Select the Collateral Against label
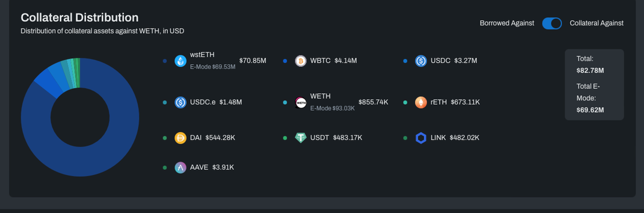Screen dimensions: 644x213 coord(596,23)
